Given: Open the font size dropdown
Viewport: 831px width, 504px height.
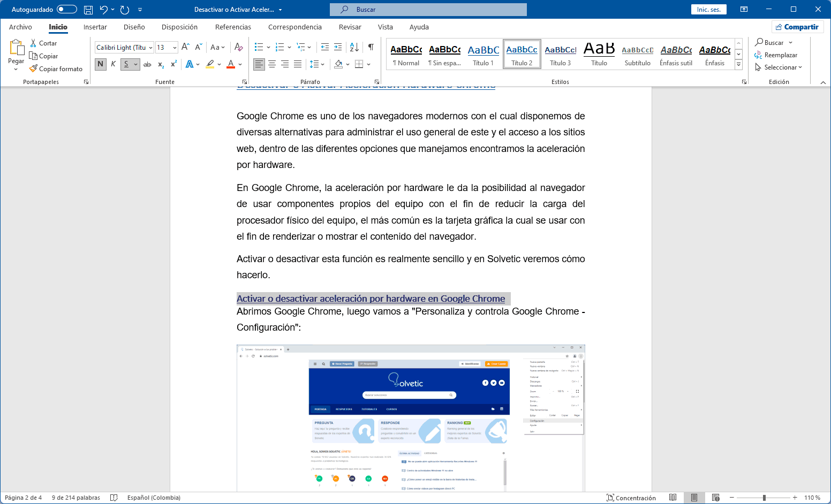Looking at the screenshot, I should pyautogui.click(x=175, y=48).
